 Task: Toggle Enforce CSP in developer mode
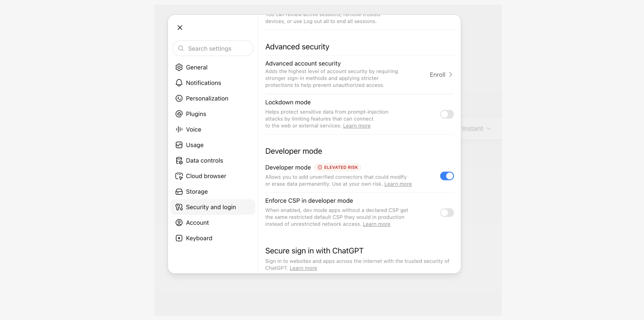(x=447, y=212)
